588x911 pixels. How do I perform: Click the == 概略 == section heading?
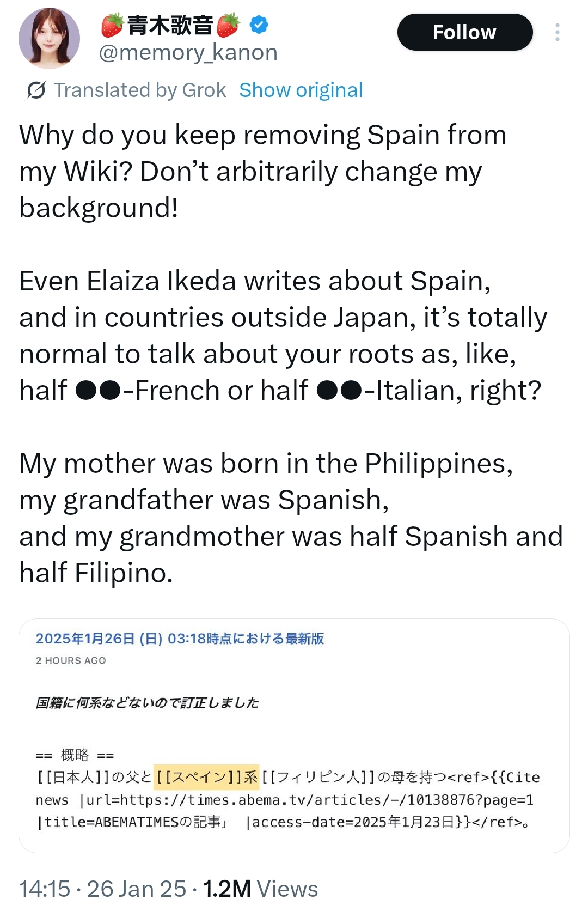(x=75, y=755)
